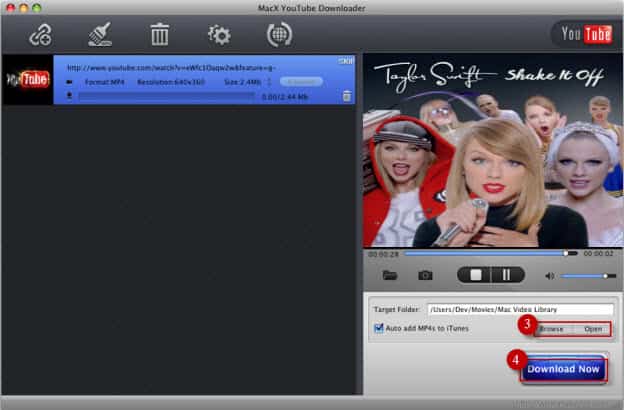624x410 pixels.
Task: Toggle Auto add MP4s to iTunes checkbox
Action: [x=378, y=328]
